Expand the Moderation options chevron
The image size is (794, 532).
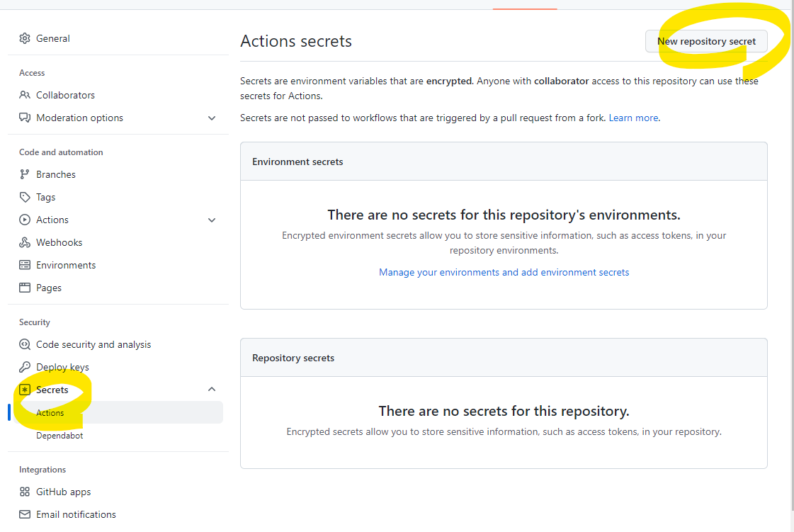[212, 118]
